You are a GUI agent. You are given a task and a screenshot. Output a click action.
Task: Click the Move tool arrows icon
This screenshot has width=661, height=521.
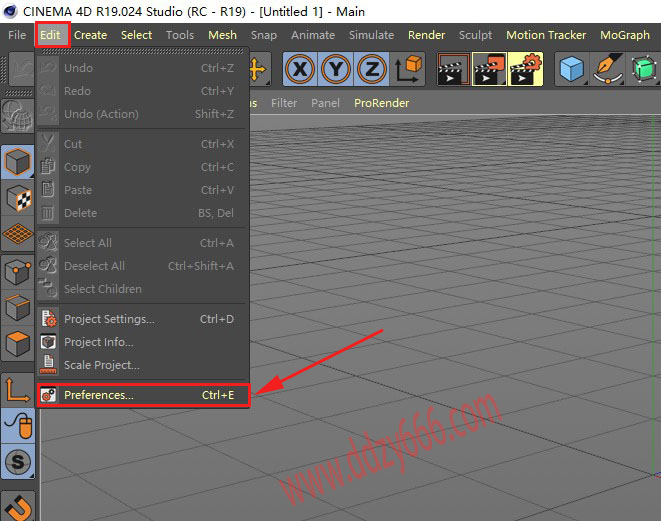pos(258,69)
